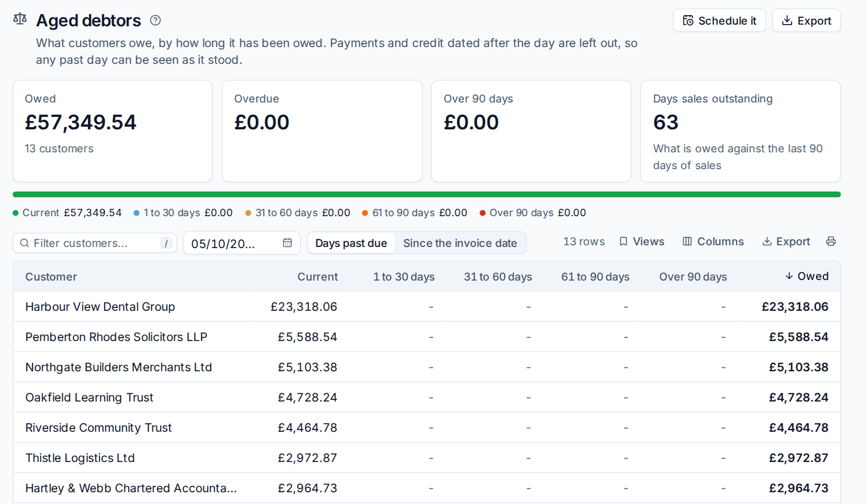Switch to Since the invoice date
The image size is (867, 504).
tap(460, 243)
